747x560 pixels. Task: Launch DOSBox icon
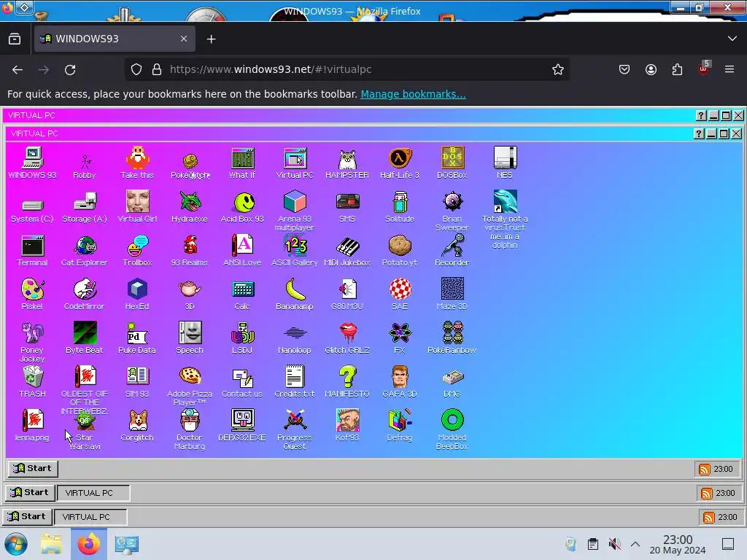coord(452,163)
